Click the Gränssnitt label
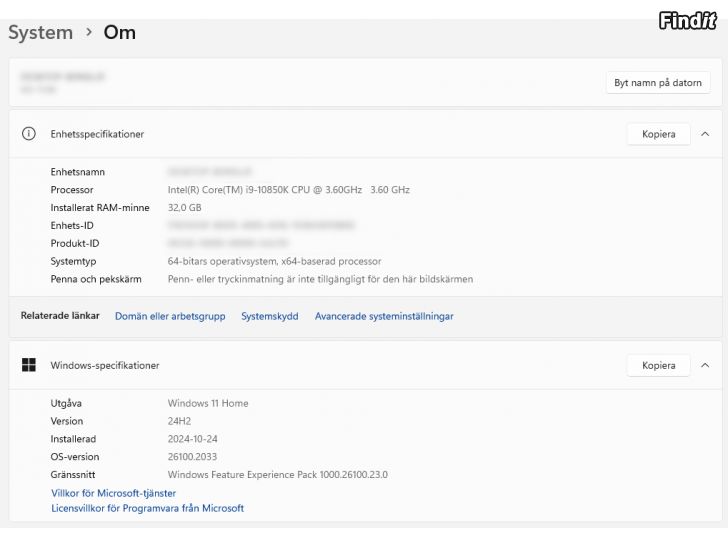The height and width of the screenshot is (546, 728). [x=73, y=474]
